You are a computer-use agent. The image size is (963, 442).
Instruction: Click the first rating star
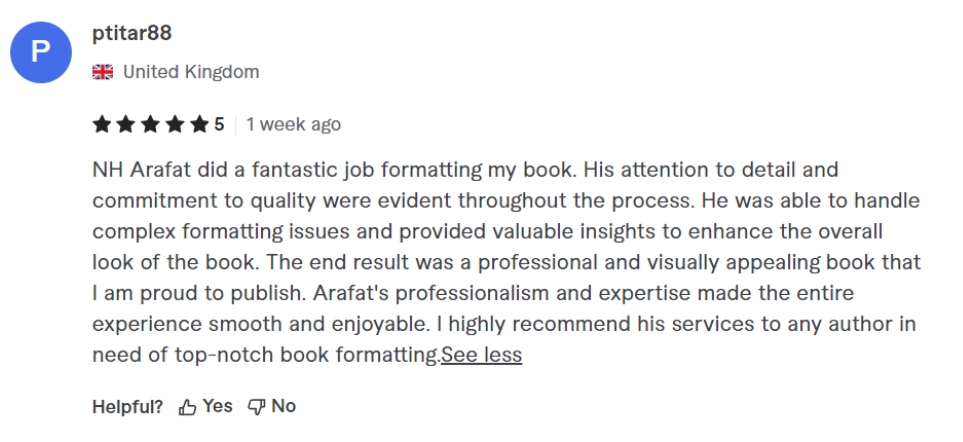(102, 125)
